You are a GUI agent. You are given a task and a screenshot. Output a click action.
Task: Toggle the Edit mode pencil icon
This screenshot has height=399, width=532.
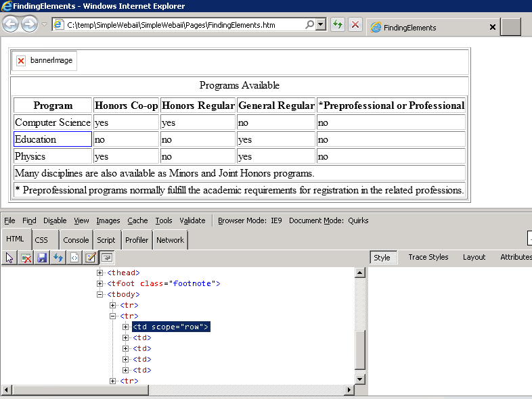tap(91, 258)
